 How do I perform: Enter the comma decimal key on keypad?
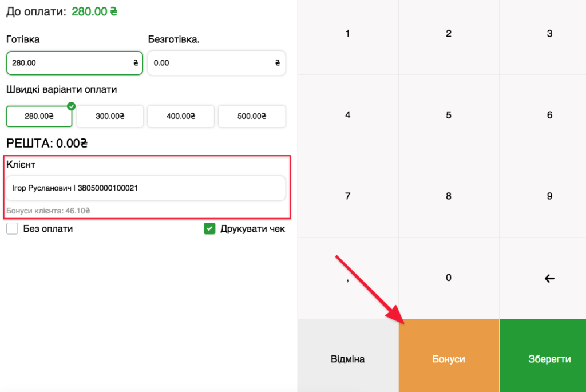point(348,278)
